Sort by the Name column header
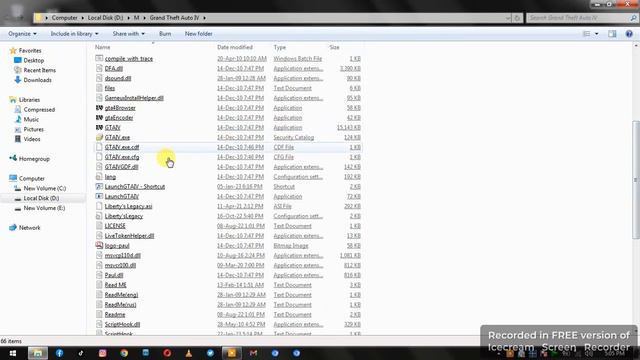 (x=102, y=47)
